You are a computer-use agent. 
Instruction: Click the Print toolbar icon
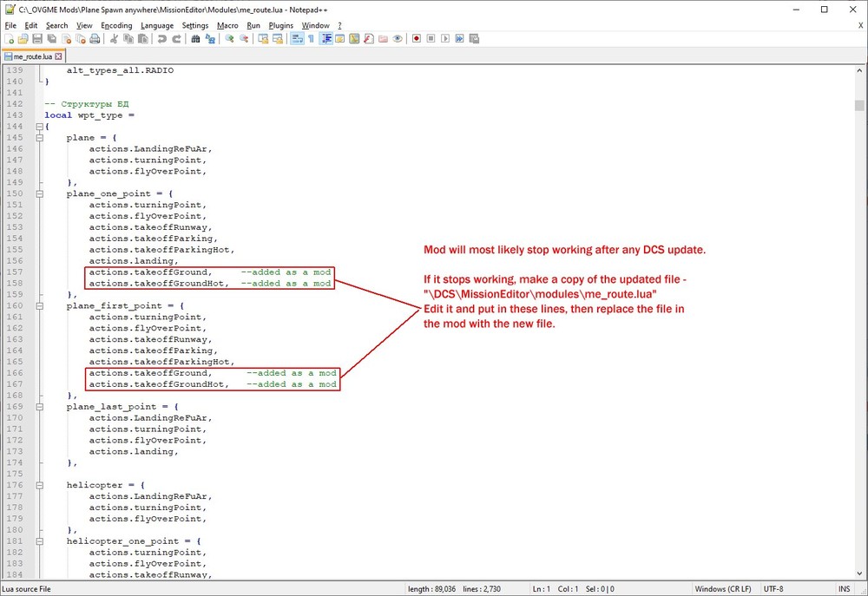93,39
